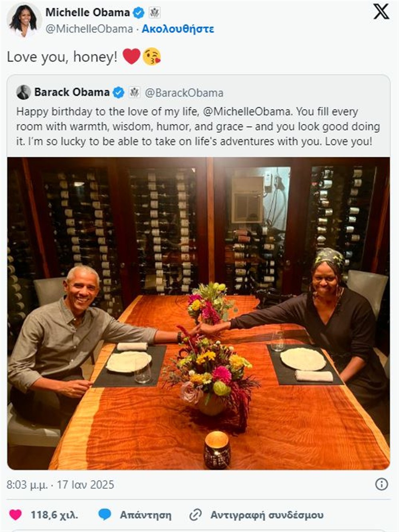The height and width of the screenshot is (532, 399).
Task: Click Barack Obama's blue verified badge
Action: 118,92
